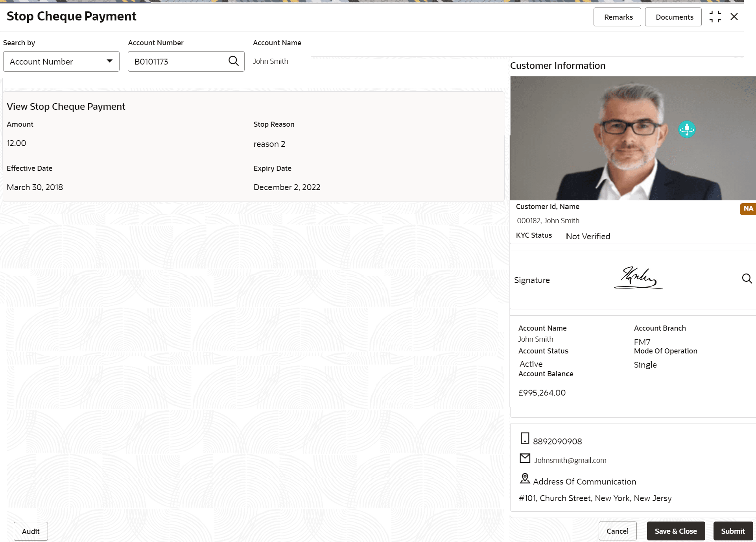Click the NA badge near Customer Id
756x542 pixels.
747,209
